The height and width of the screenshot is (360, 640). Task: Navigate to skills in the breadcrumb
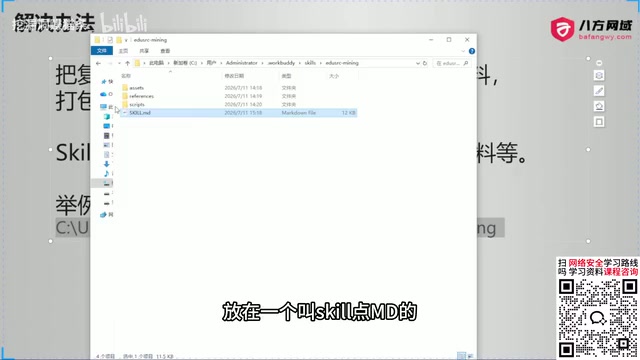310,63
